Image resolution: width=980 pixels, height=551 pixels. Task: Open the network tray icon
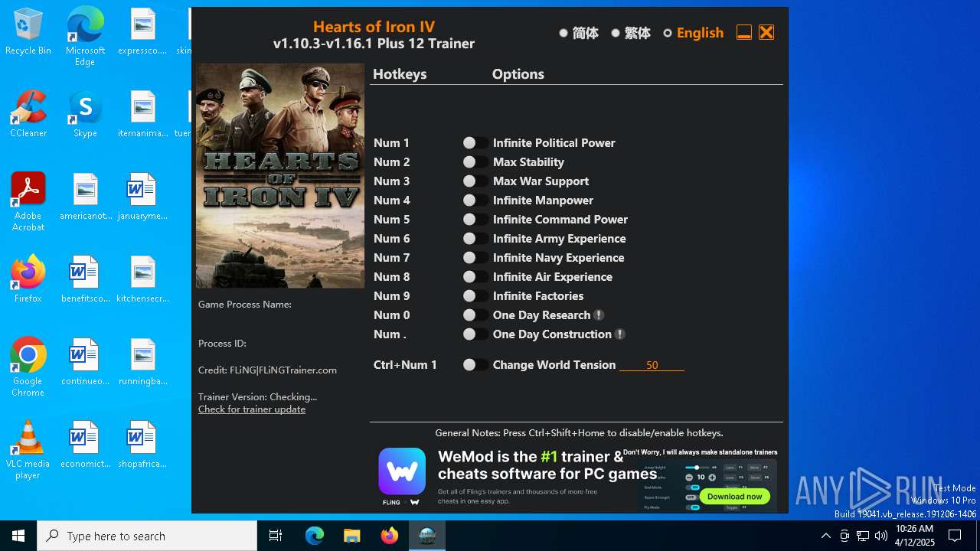click(x=863, y=536)
